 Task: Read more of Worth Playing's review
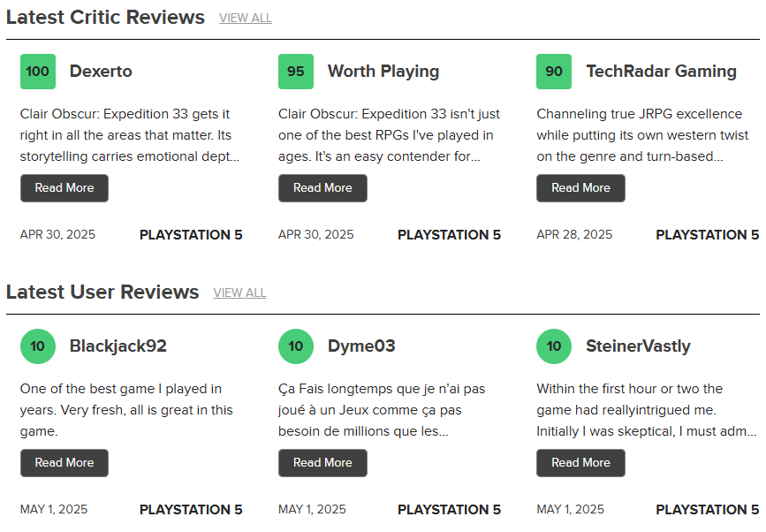322,188
